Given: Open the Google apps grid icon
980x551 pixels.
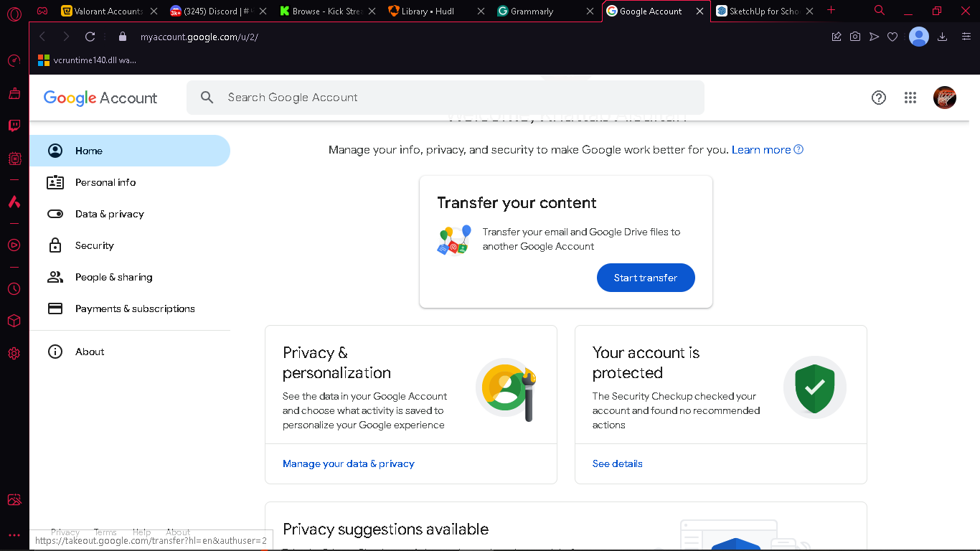Looking at the screenshot, I should (x=910, y=98).
